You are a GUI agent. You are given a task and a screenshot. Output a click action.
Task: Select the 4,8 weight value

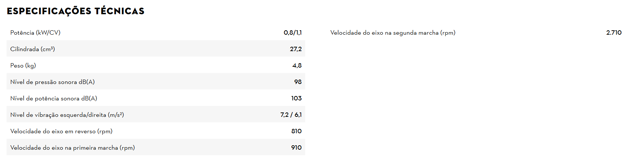[x=297, y=66]
